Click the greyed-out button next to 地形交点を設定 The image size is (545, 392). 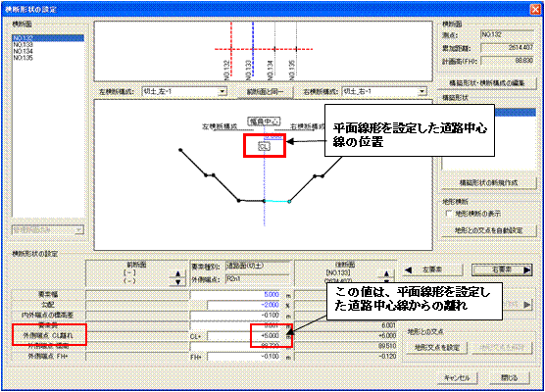click(x=502, y=348)
